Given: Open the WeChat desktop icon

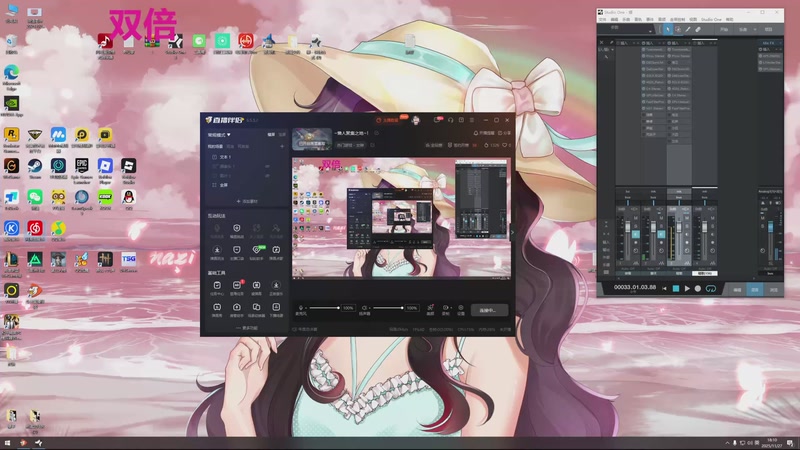Looking at the screenshot, I should point(35,199).
